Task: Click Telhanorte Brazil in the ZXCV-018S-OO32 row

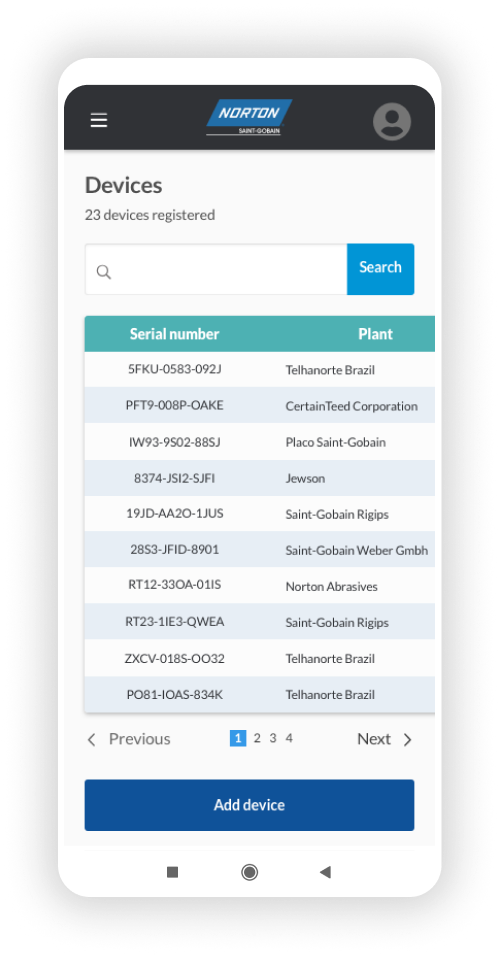Action: pyautogui.click(x=330, y=658)
